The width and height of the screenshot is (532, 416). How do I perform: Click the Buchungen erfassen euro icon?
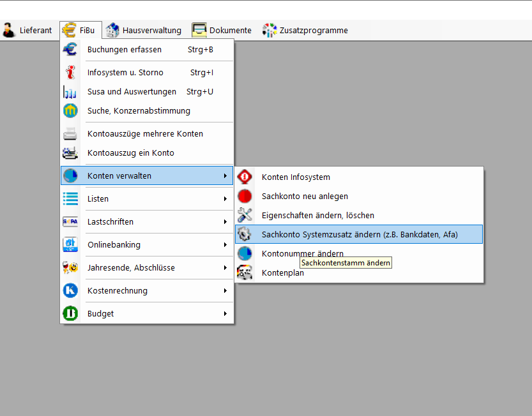pyautogui.click(x=70, y=50)
